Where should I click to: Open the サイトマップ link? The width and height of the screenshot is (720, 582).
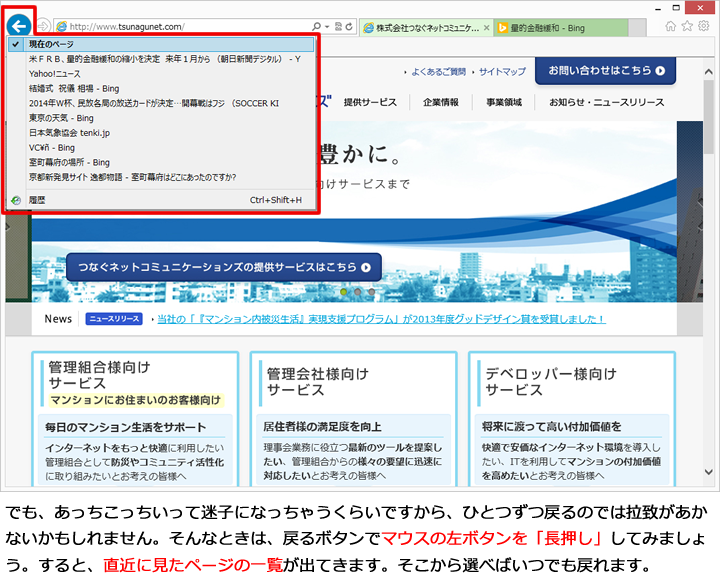coord(502,72)
